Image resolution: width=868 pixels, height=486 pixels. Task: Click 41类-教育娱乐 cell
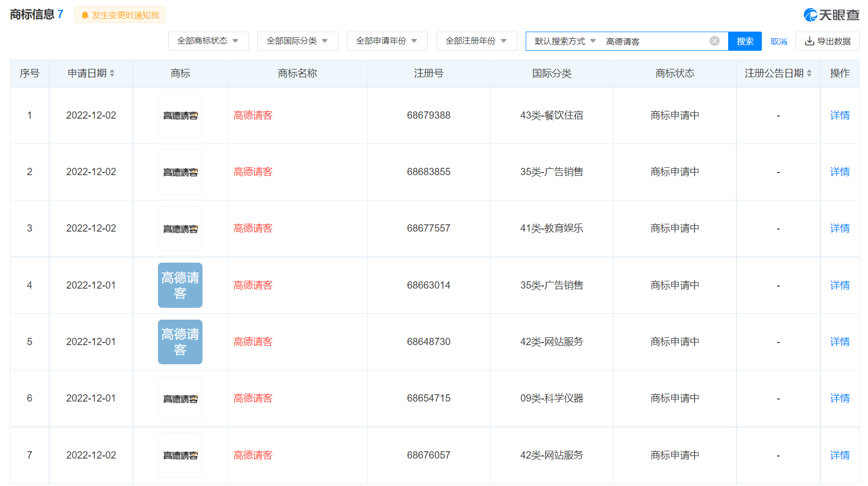(552, 228)
